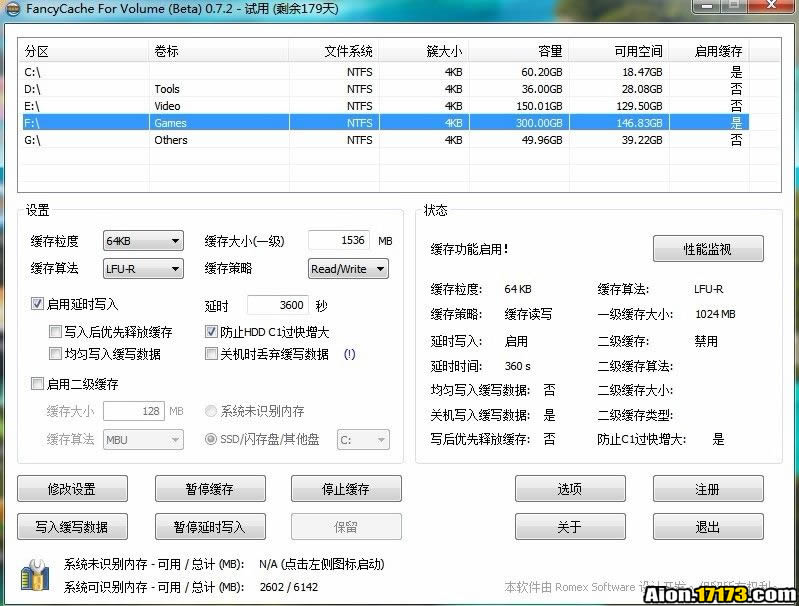Click the FancyCache title bar app icon
The width and height of the screenshot is (799, 606).
(x=12, y=9)
